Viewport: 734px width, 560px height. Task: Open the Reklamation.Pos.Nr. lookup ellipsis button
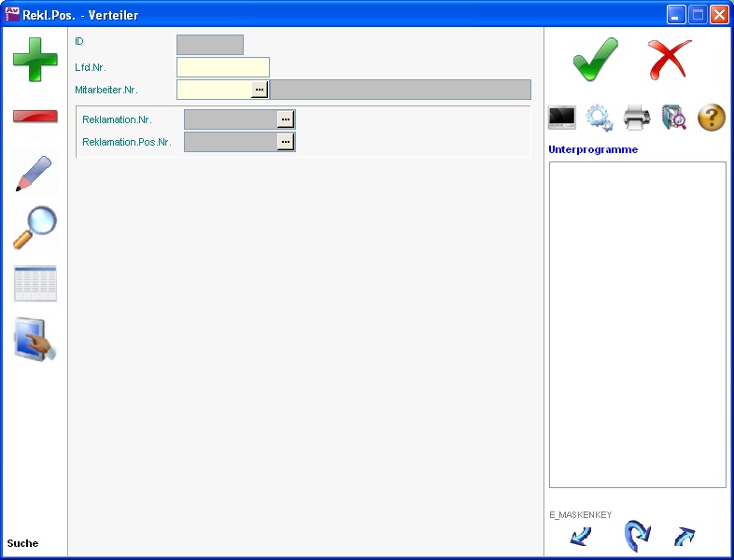pyautogui.click(x=286, y=142)
